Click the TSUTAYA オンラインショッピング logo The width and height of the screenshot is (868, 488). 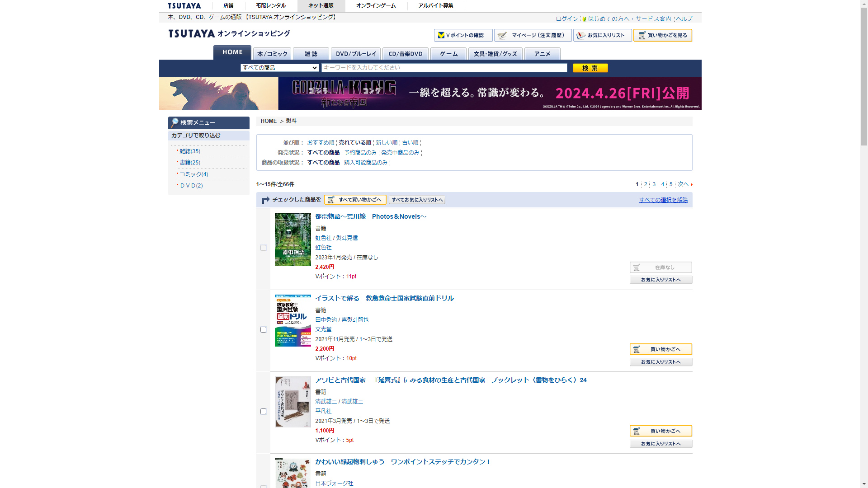coord(229,34)
